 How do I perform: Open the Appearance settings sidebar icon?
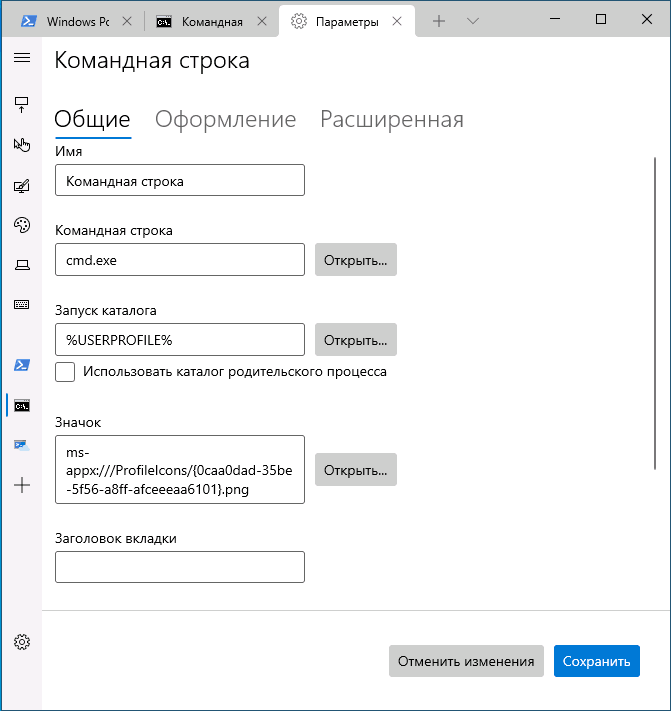coord(22,185)
